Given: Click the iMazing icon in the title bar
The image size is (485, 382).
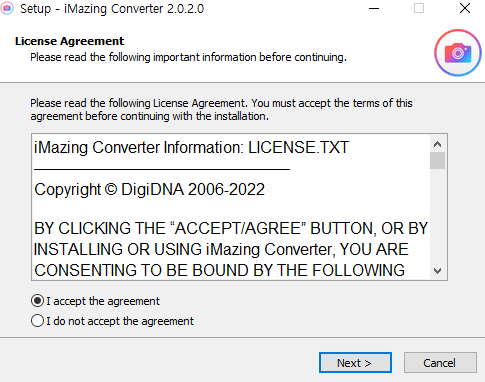Looking at the screenshot, I should coord(7,8).
